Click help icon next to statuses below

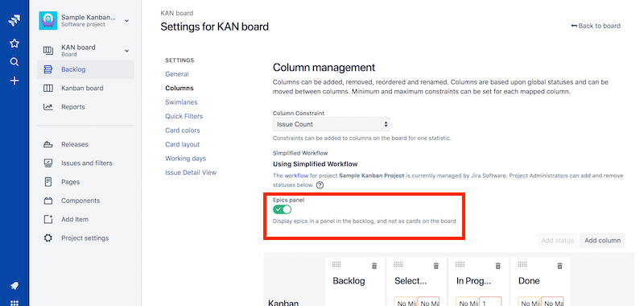[x=320, y=185]
